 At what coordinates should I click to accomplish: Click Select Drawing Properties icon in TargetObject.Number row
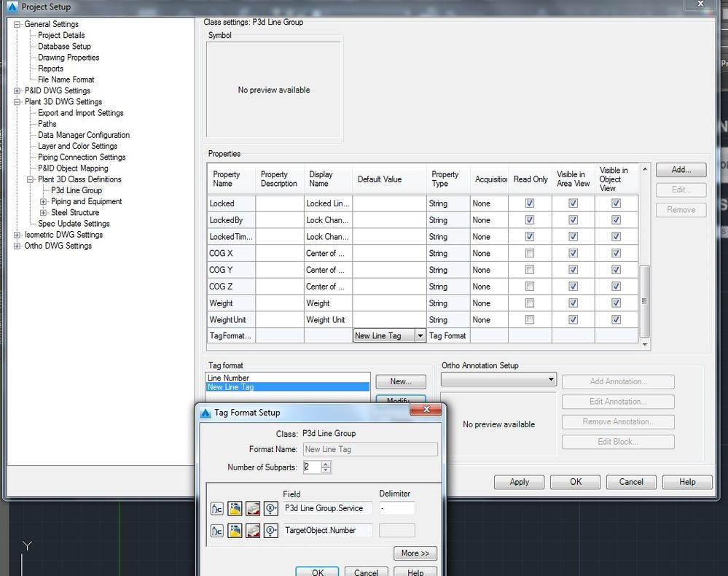[235, 531]
